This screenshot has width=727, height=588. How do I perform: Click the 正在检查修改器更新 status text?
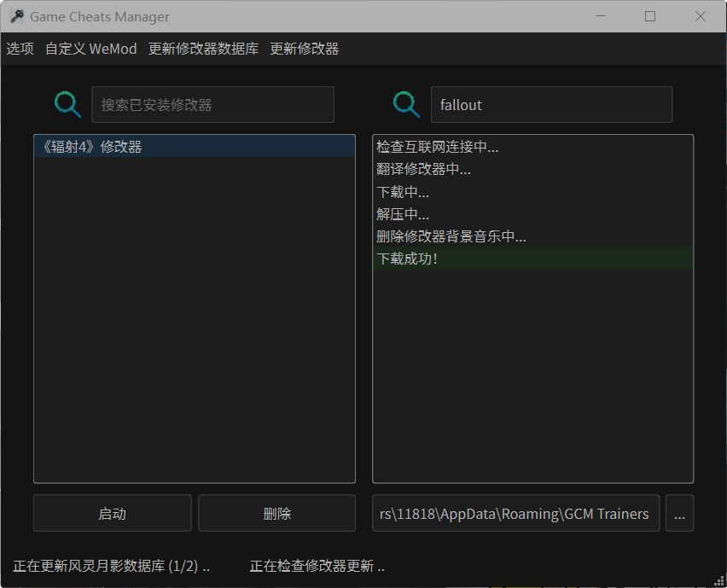[317, 566]
